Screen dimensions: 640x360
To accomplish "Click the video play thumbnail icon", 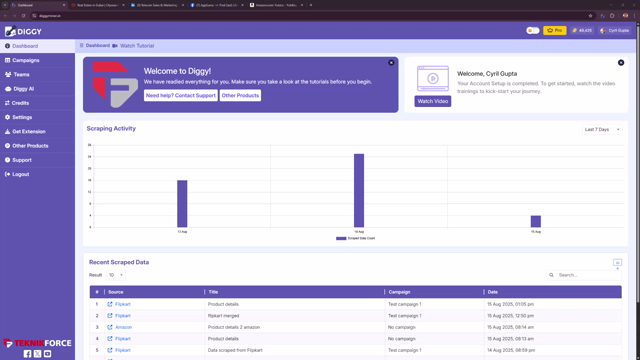I will 433,78.
